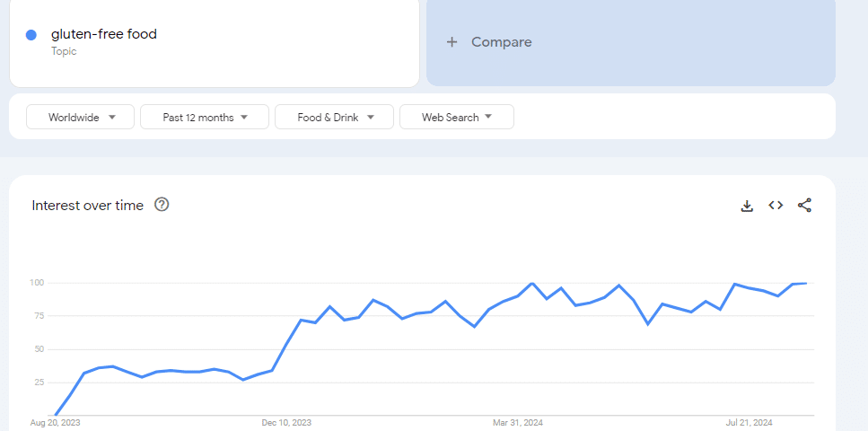
Task: Click the Topic label under search term
Action: click(64, 51)
